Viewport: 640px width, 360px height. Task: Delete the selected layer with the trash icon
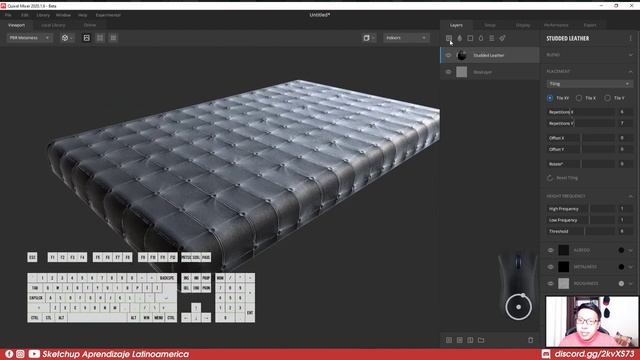point(530,340)
